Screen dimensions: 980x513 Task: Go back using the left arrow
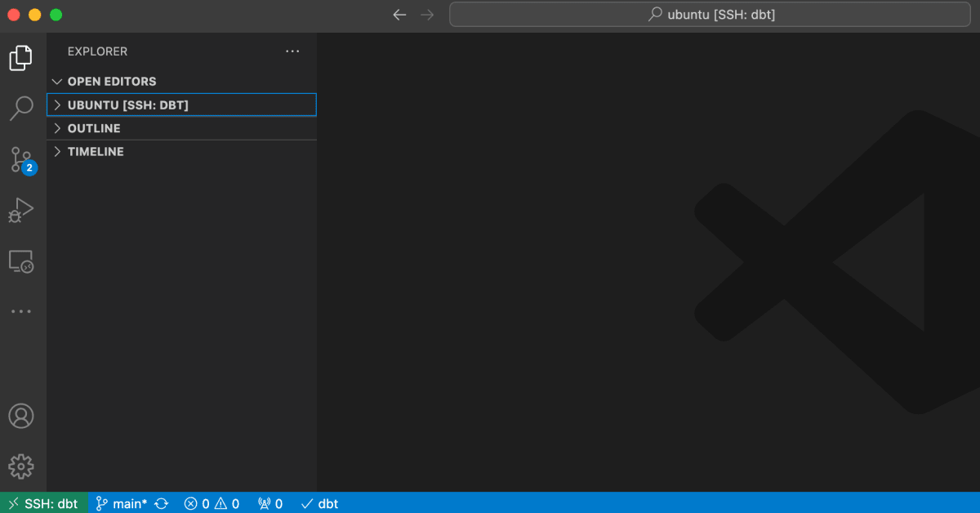(x=399, y=15)
